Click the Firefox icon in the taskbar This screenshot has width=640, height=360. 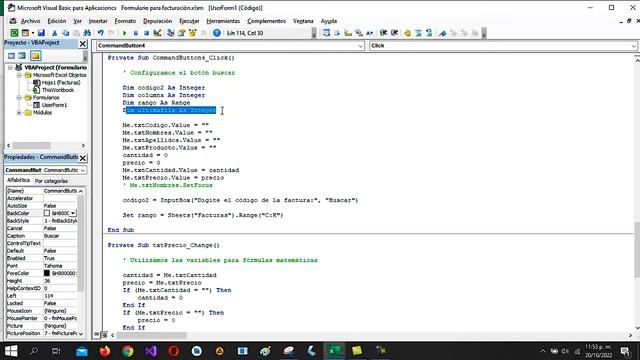105,351
